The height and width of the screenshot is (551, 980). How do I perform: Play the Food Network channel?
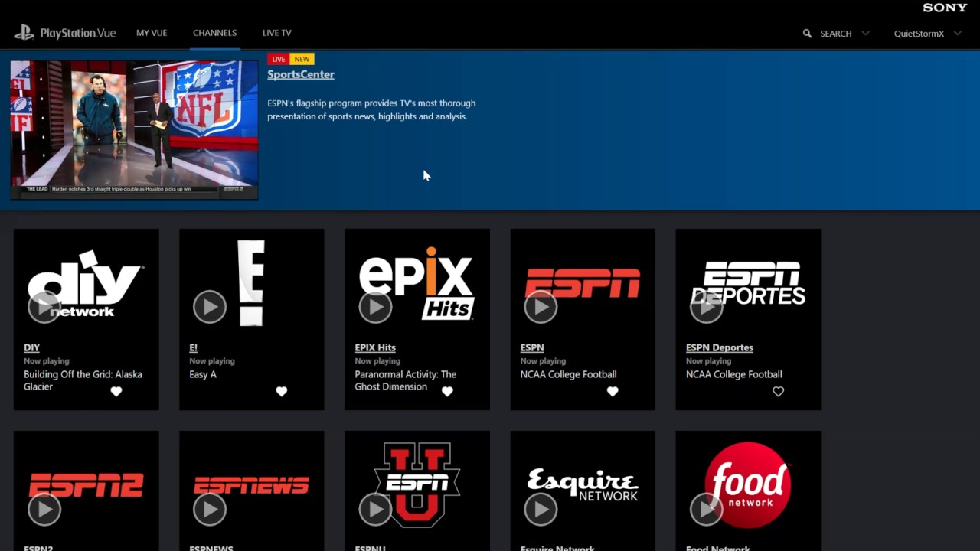[706, 509]
